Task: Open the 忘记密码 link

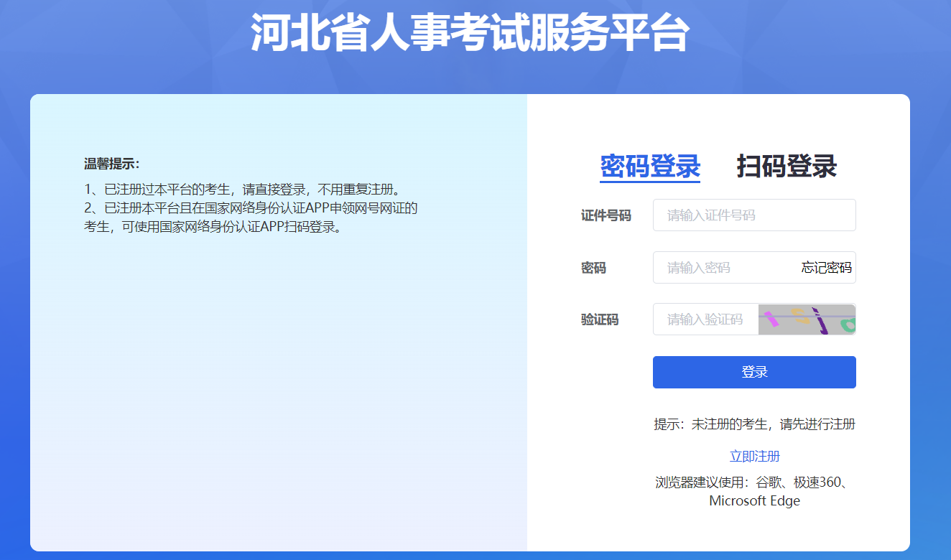Action: coord(826,268)
